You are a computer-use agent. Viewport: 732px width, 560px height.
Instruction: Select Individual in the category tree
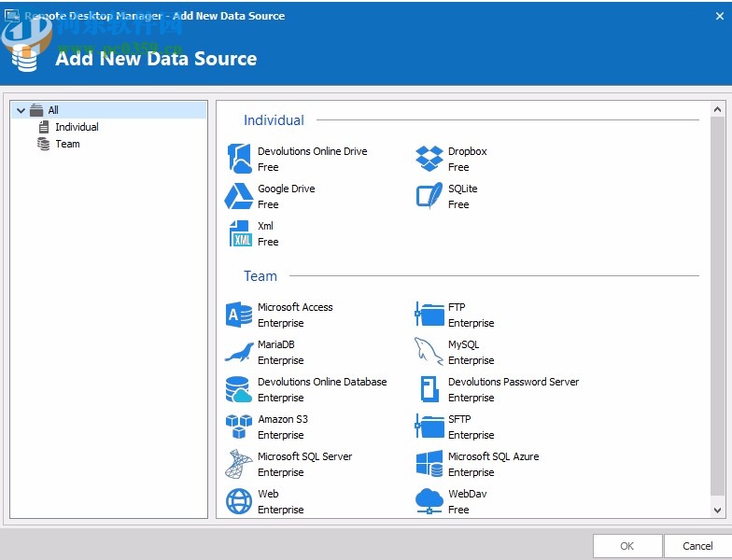pos(77,127)
